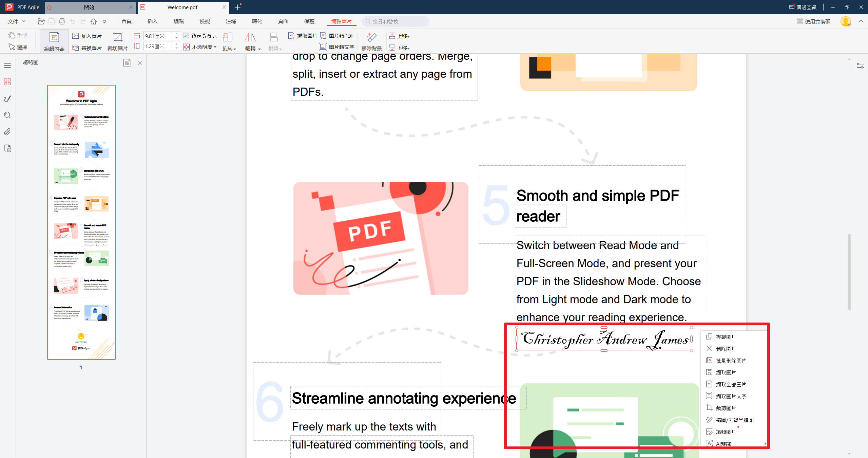This screenshot has height=458, width=868.
Task: Click the 使用兌換碼 redeem code button
Action: point(813,21)
